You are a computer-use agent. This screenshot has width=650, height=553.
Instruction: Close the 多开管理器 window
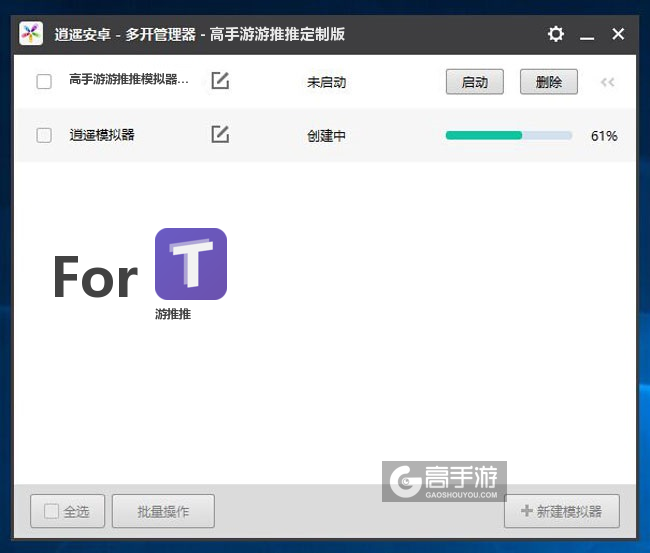pos(618,34)
